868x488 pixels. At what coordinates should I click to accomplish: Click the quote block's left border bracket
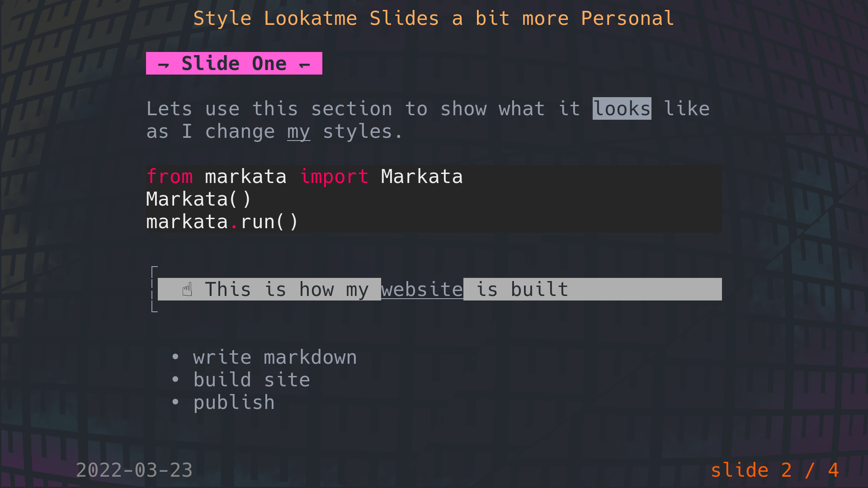(x=154, y=289)
